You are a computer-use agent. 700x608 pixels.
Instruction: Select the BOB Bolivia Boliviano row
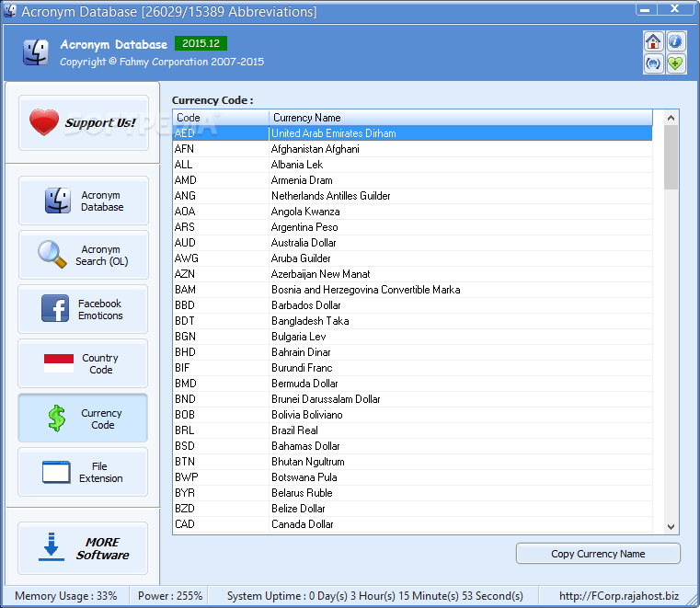pyautogui.click(x=412, y=414)
